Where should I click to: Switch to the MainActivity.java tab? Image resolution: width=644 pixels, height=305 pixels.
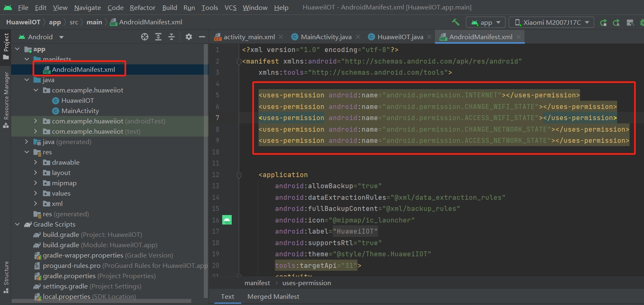point(326,37)
